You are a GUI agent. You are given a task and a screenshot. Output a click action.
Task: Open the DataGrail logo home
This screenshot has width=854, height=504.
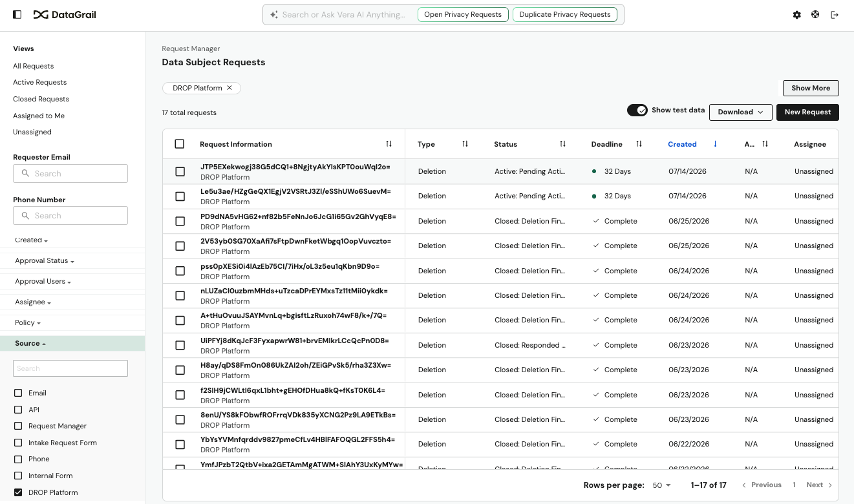tap(65, 14)
